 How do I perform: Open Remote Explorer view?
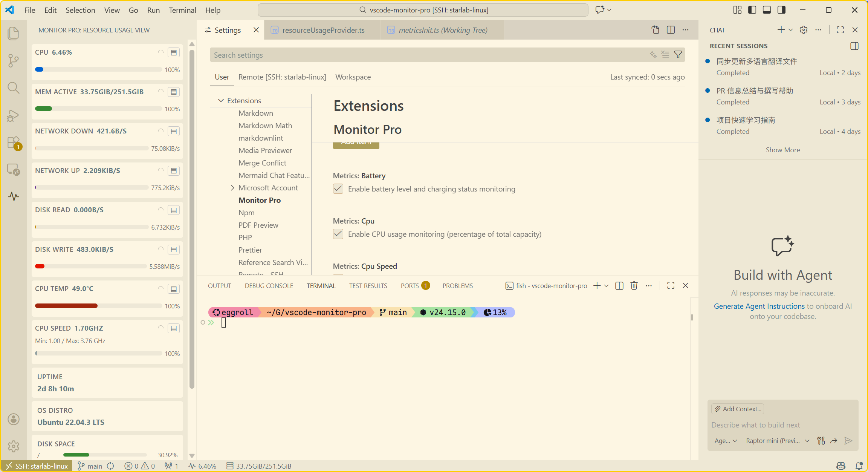pyautogui.click(x=14, y=169)
